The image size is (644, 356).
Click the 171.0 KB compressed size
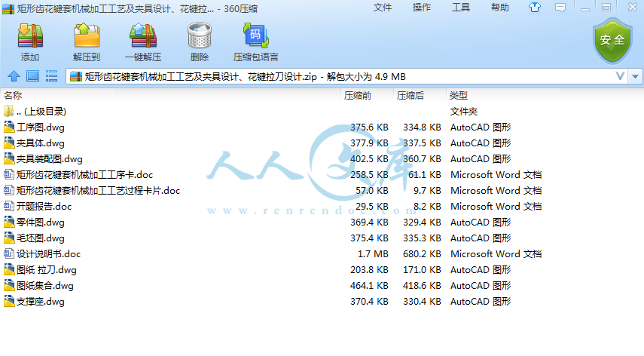tap(422, 270)
